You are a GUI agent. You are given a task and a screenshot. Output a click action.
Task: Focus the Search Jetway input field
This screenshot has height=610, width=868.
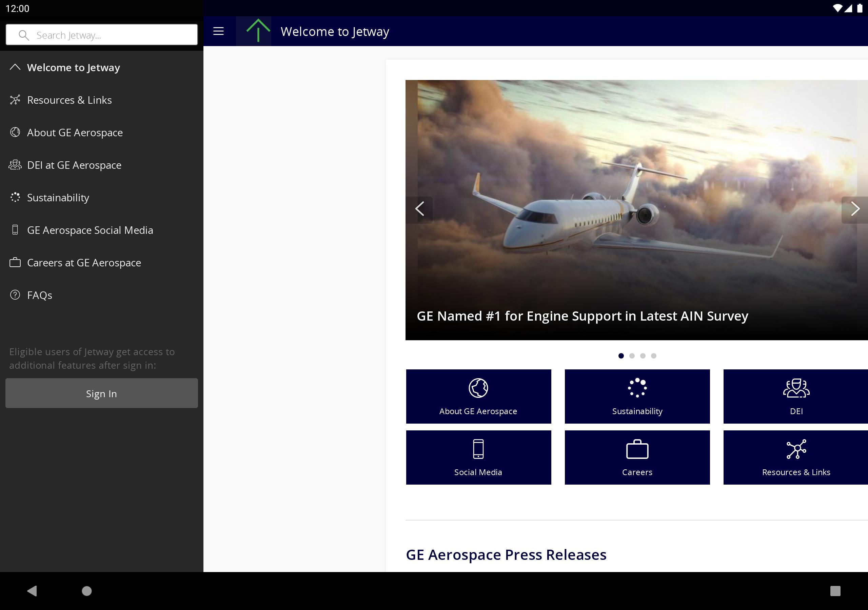point(102,35)
